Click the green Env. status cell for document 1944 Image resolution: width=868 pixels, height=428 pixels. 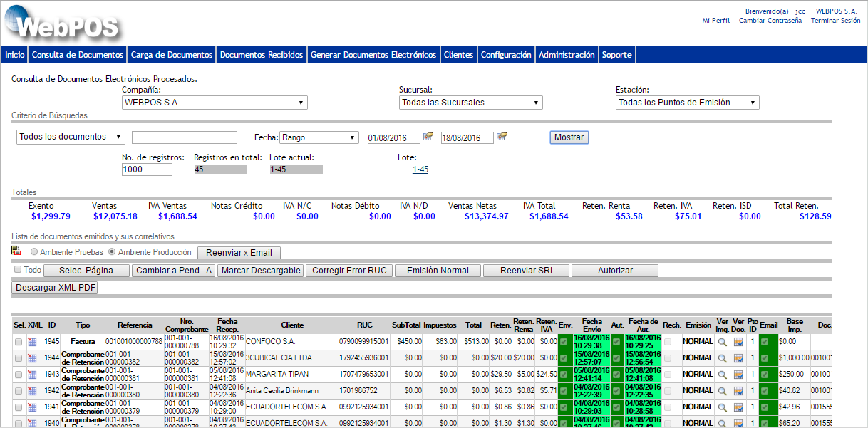click(x=563, y=358)
